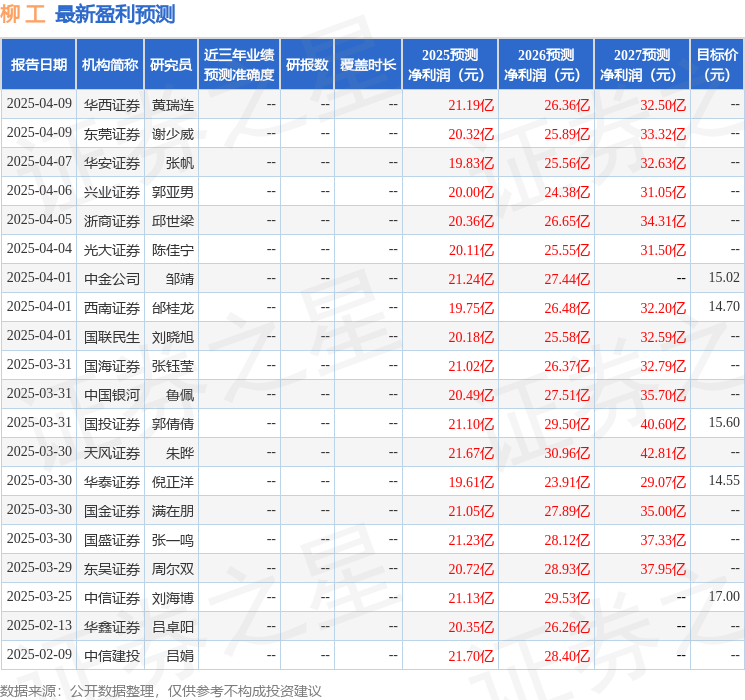Viewport: 745px width, 700px height.
Task: Click the 2027 profit value 42.81亿
Action: coord(663,453)
